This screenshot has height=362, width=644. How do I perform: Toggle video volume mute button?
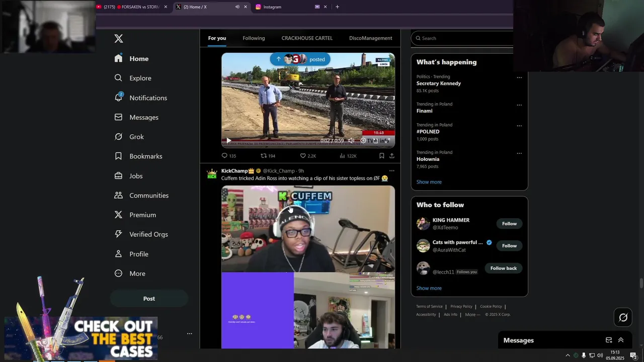351,141
